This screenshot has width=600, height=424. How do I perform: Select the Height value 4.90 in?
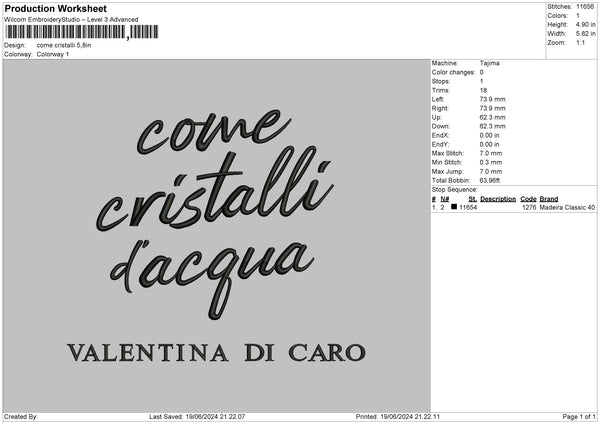click(585, 24)
